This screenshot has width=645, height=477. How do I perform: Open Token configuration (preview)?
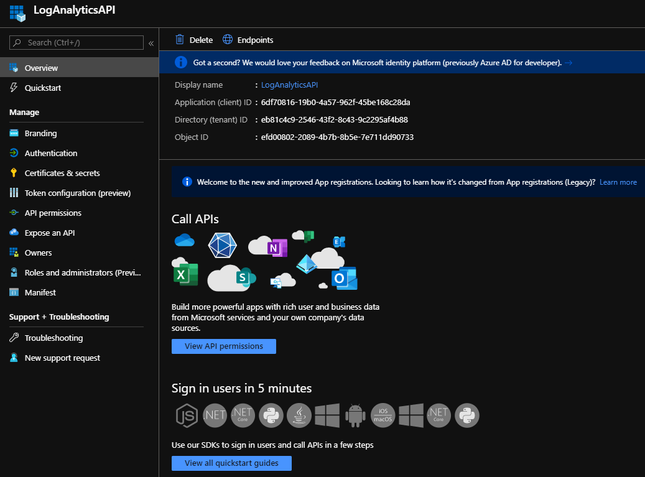pos(79,193)
